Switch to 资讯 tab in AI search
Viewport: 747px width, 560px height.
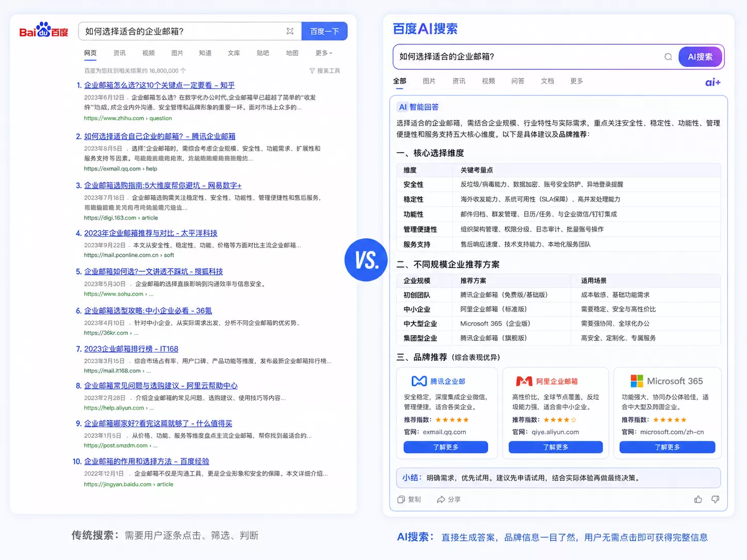[x=459, y=81]
